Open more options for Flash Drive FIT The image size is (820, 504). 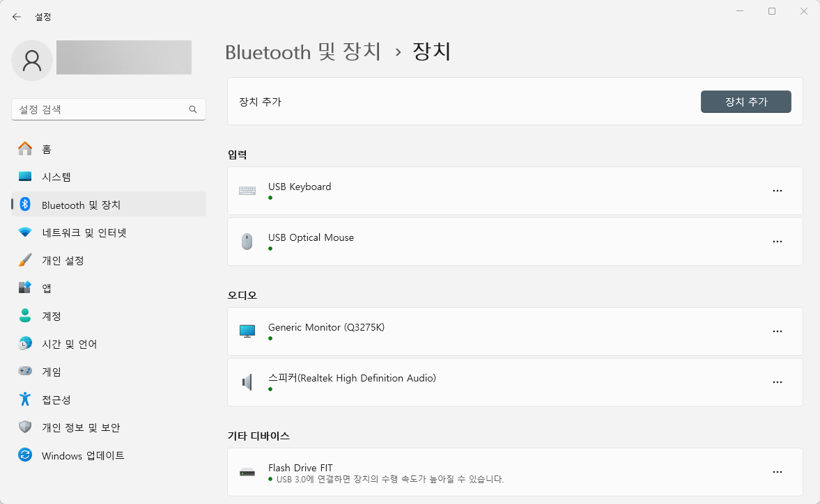point(777,471)
